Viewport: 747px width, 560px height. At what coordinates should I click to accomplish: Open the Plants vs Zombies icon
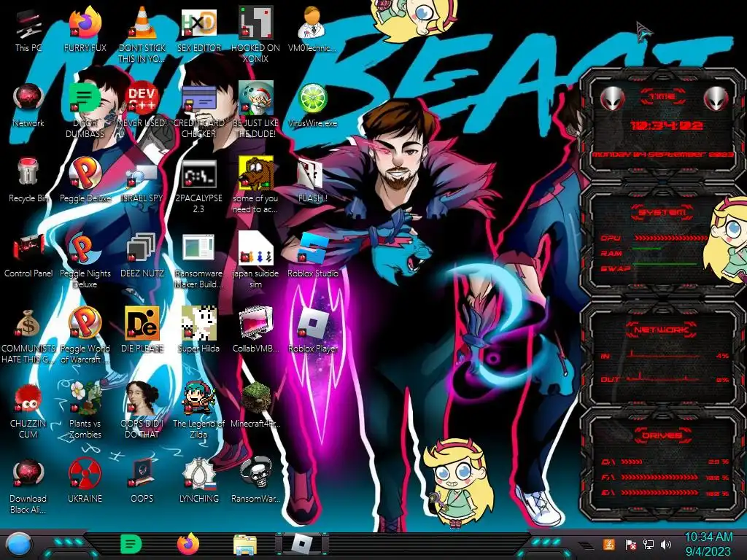click(85, 412)
